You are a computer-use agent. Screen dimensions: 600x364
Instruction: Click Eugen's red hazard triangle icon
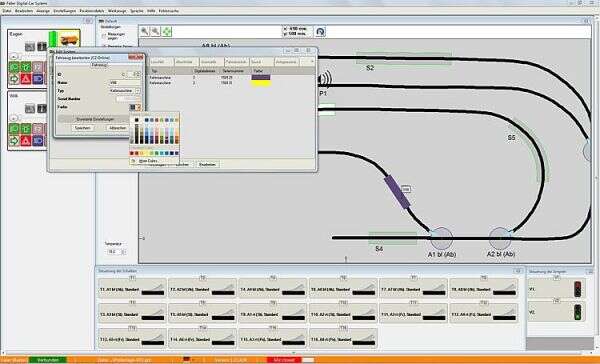(x=26, y=79)
